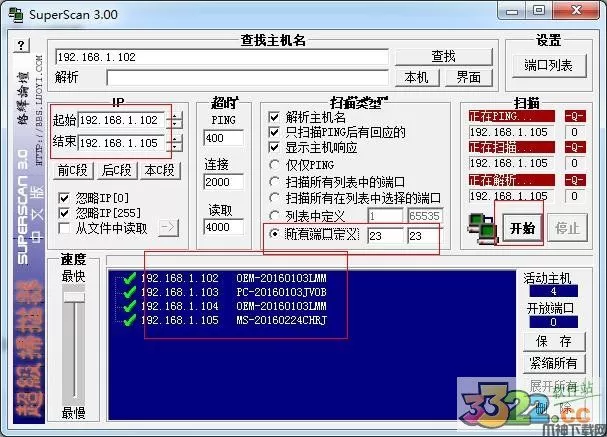Click the green check for 192.168.1.104
This screenshot has height=437, width=607.
[x=130, y=306]
